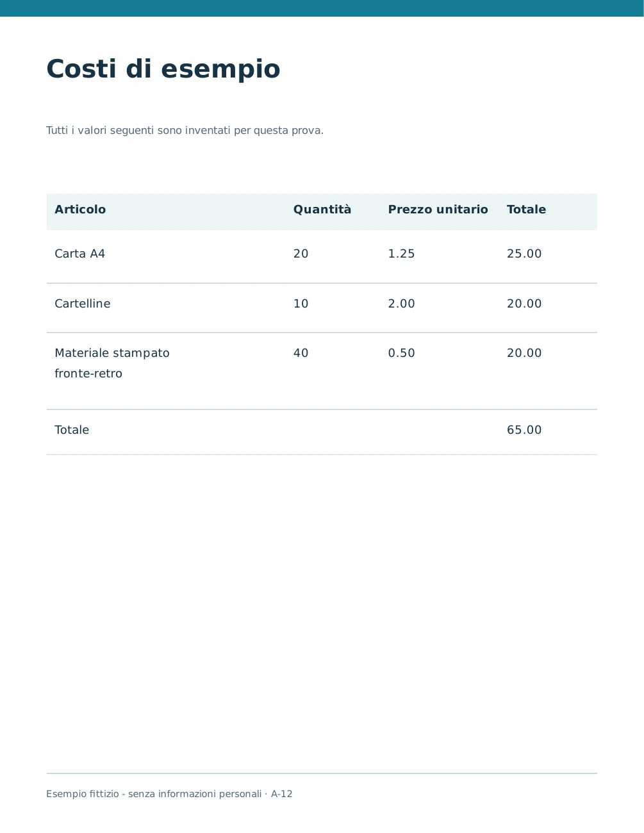Viewport: 644px width, 833px height.
Task: Click the grand total 65.00
Action: pos(524,430)
